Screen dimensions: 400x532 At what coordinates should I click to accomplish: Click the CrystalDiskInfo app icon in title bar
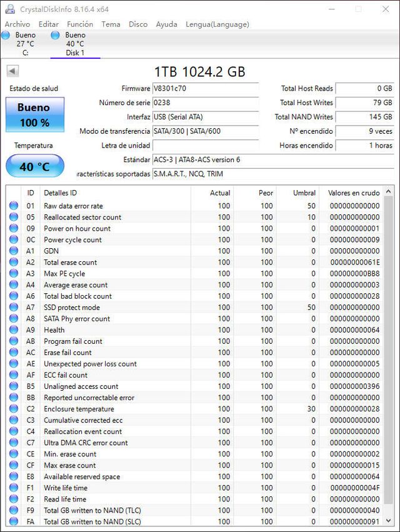(x=9, y=9)
